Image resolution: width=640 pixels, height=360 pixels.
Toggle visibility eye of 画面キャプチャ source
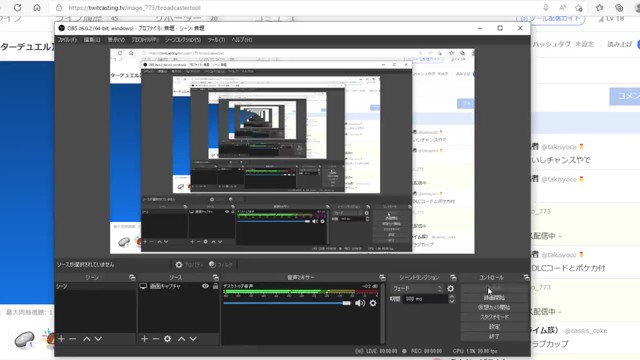pyautogui.click(x=205, y=286)
